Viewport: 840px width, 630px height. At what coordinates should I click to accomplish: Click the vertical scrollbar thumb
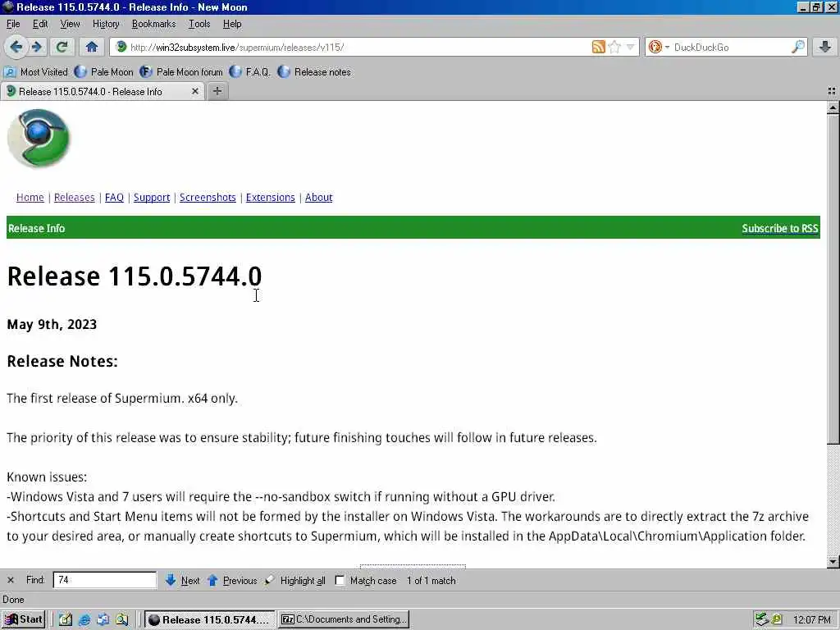(x=833, y=279)
